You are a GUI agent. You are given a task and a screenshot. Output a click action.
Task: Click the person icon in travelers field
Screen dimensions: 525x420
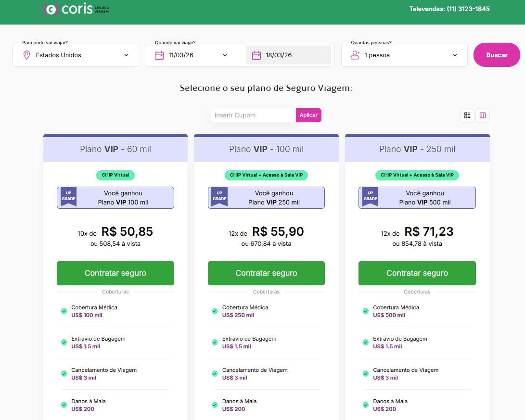(355, 55)
